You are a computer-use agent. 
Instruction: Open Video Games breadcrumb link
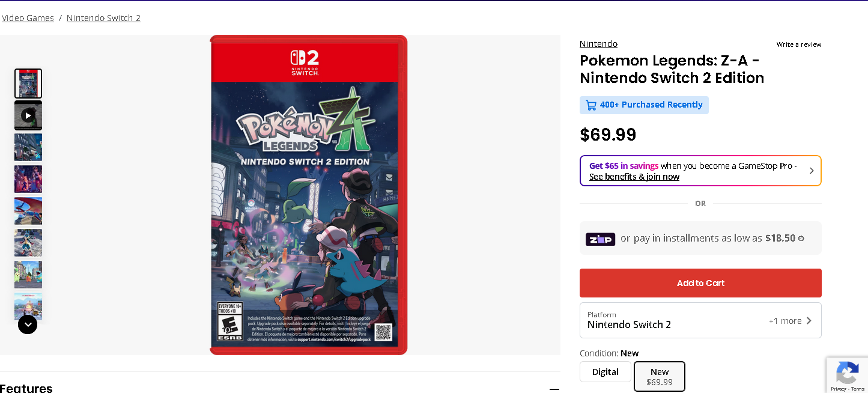[28, 18]
